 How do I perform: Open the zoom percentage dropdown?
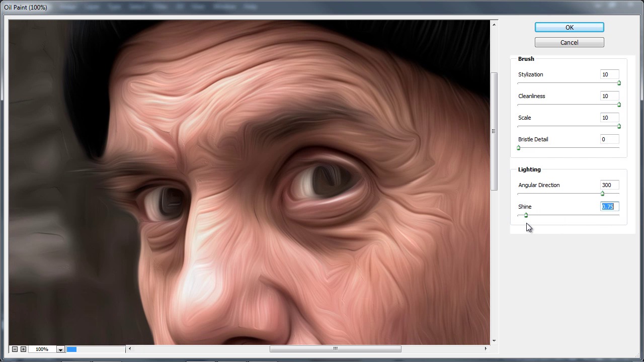60,349
